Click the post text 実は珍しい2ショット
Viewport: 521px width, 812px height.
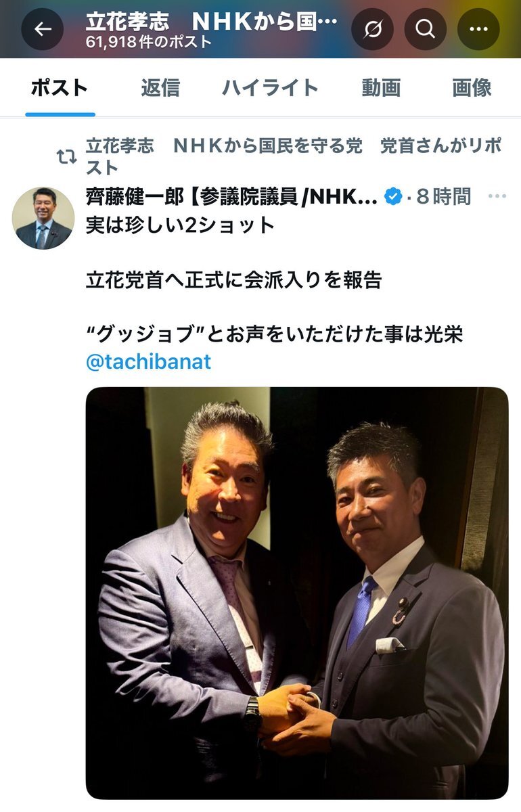(180, 225)
